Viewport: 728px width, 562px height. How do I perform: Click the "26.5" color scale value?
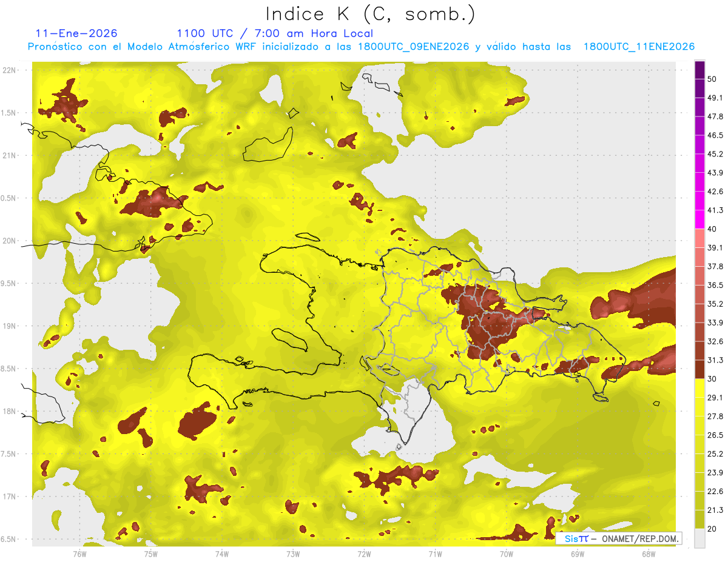tap(715, 435)
